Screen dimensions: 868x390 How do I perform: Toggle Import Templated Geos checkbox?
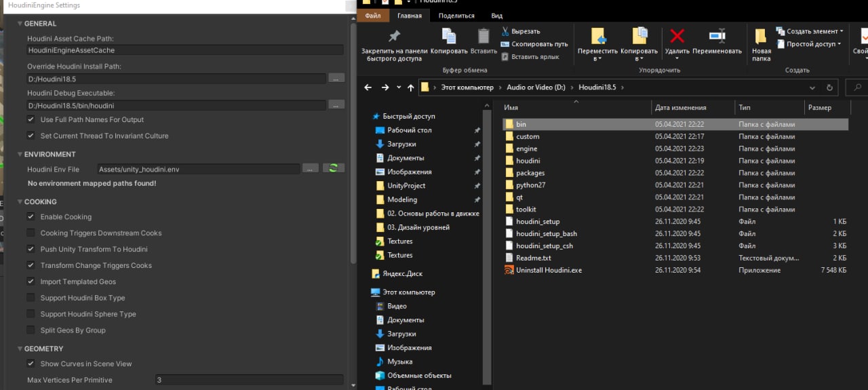[x=31, y=281]
